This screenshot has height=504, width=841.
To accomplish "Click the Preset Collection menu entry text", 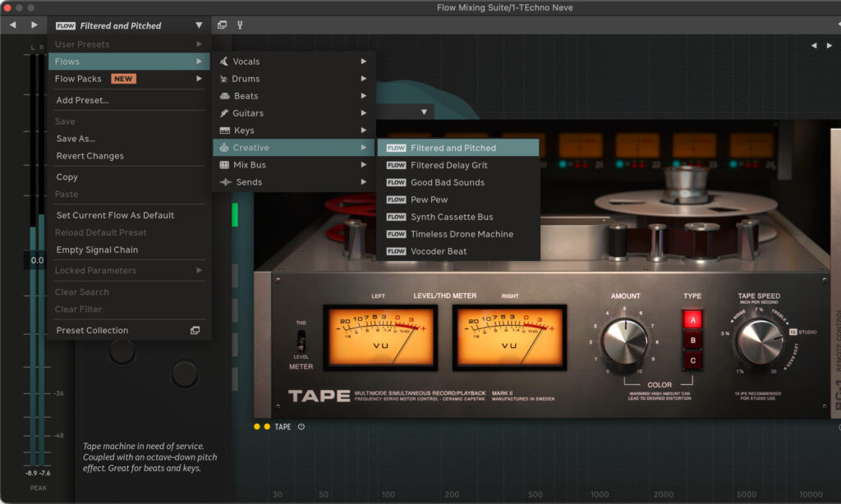I will pyautogui.click(x=92, y=330).
